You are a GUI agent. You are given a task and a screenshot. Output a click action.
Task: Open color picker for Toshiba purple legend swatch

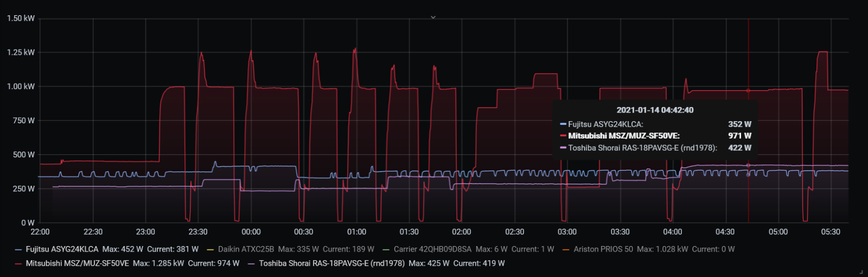(251, 264)
